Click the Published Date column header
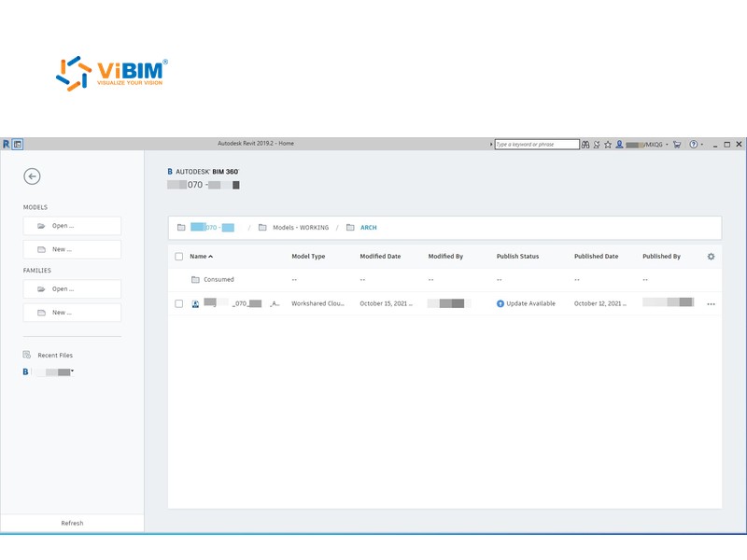The image size is (747, 560). (x=596, y=256)
